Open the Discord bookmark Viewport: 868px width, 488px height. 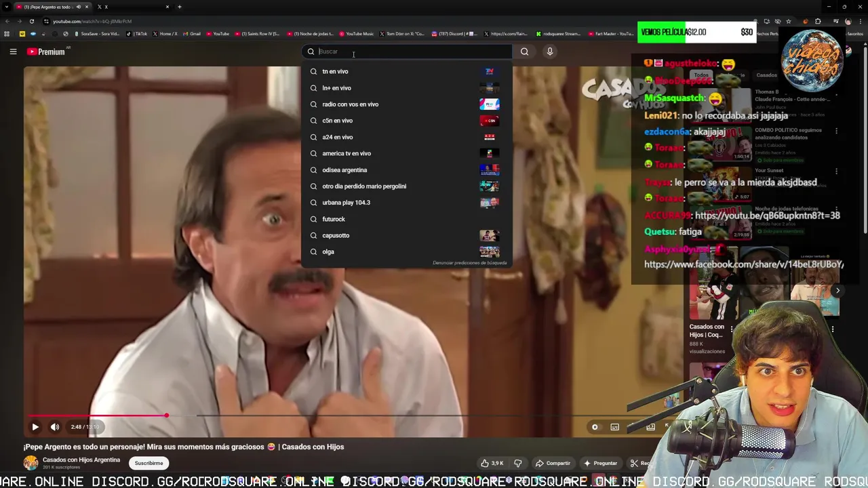click(454, 34)
